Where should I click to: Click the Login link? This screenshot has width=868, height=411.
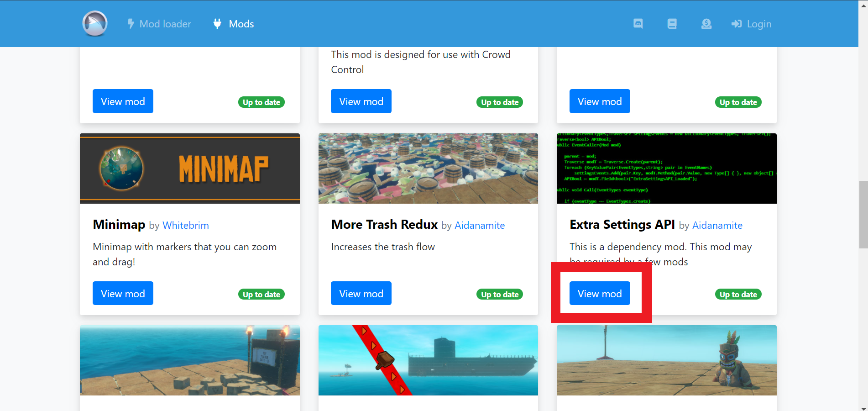pos(751,24)
